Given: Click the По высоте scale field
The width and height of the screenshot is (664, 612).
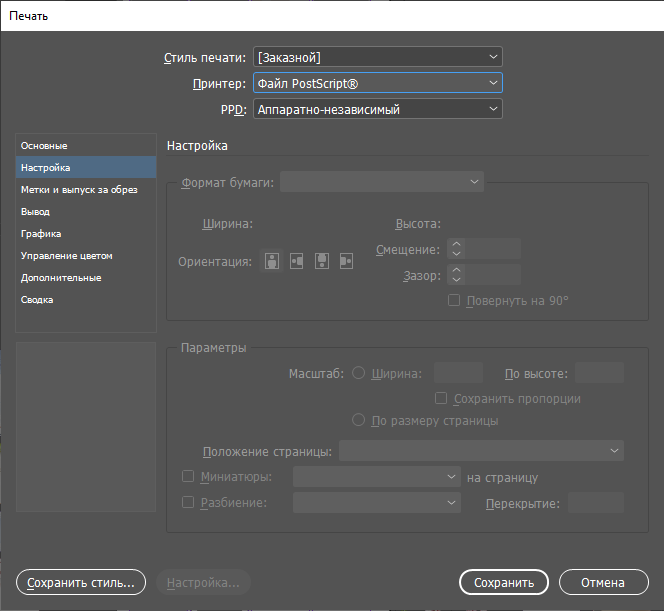Looking at the screenshot, I should (x=599, y=373).
